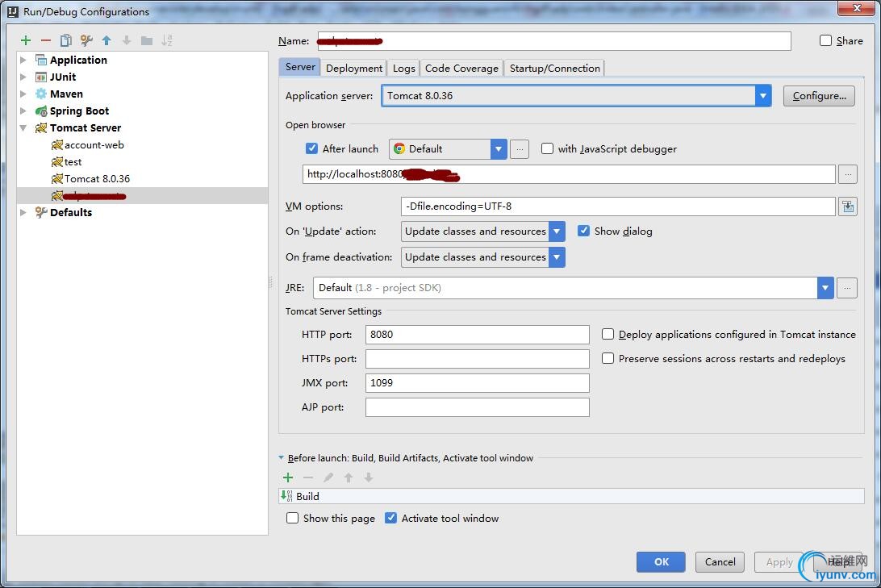The height and width of the screenshot is (588, 881).
Task: Uncheck the After launch checkbox
Action: (312, 148)
